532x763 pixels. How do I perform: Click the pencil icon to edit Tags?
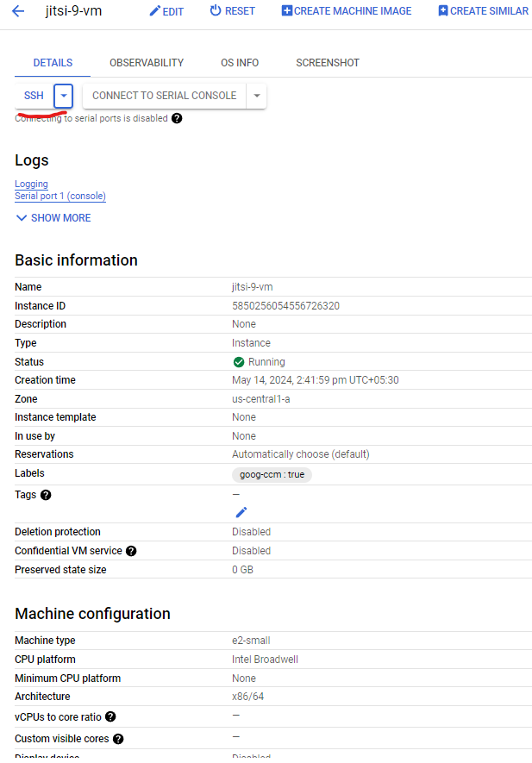241,512
